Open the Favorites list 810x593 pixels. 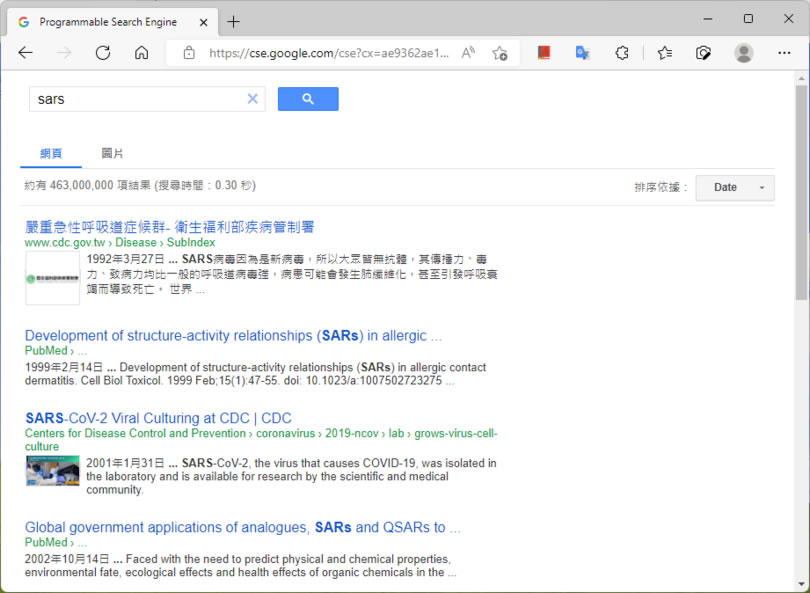tap(665, 53)
